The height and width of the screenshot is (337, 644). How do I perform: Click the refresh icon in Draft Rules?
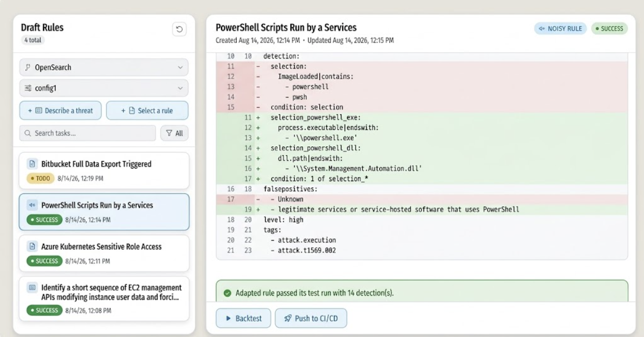(x=179, y=29)
